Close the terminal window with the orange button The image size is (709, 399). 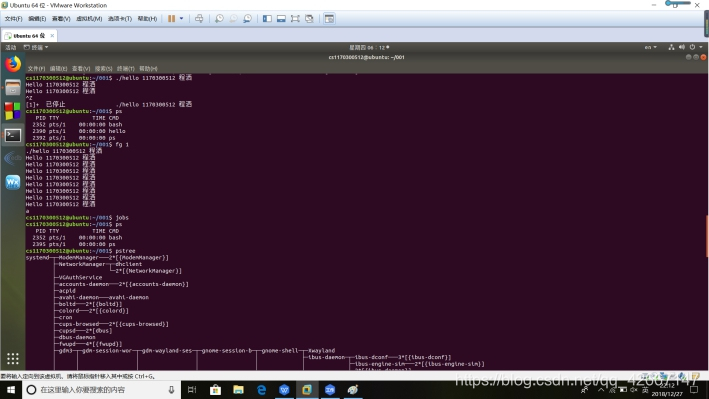[x=703, y=57]
